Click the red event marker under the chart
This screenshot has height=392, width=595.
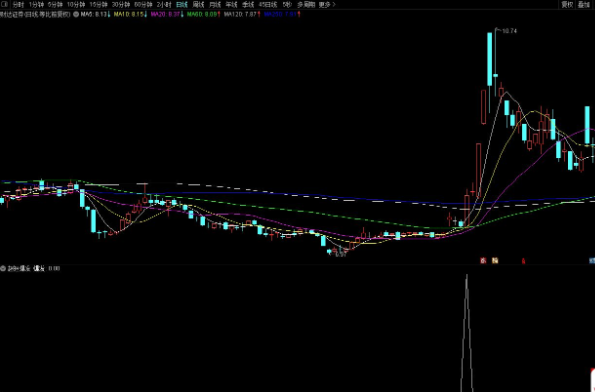(x=483, y=260)
